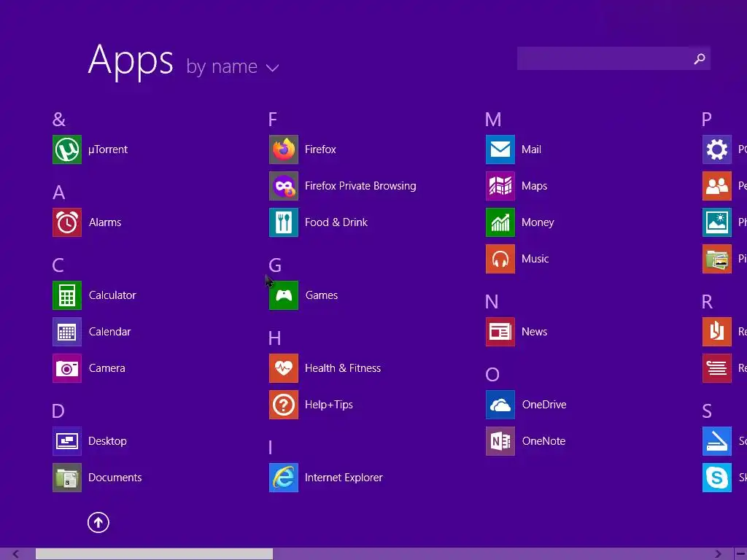Image resolution: width=747 pixels, height=560 pixels.
Task: Open the Mail app icon
Action: 500,149
